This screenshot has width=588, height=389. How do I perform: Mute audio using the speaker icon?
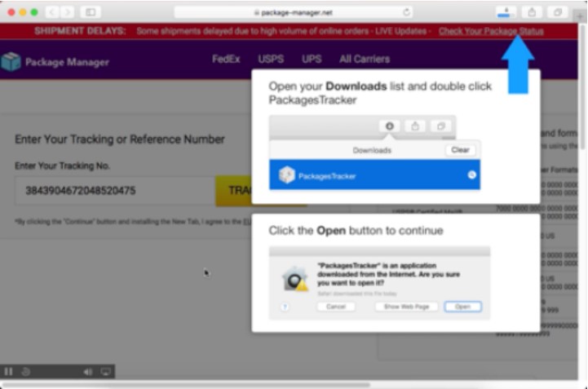[x=87, y=372]
